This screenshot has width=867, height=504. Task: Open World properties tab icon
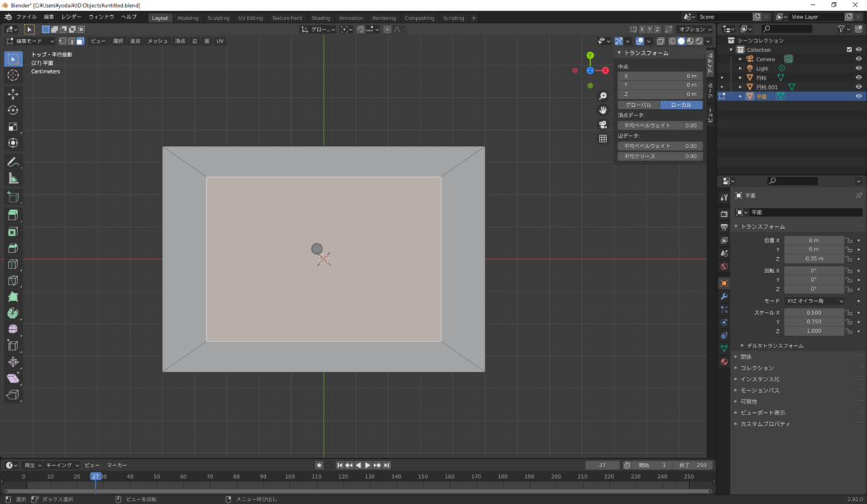[x=724, y=266]
